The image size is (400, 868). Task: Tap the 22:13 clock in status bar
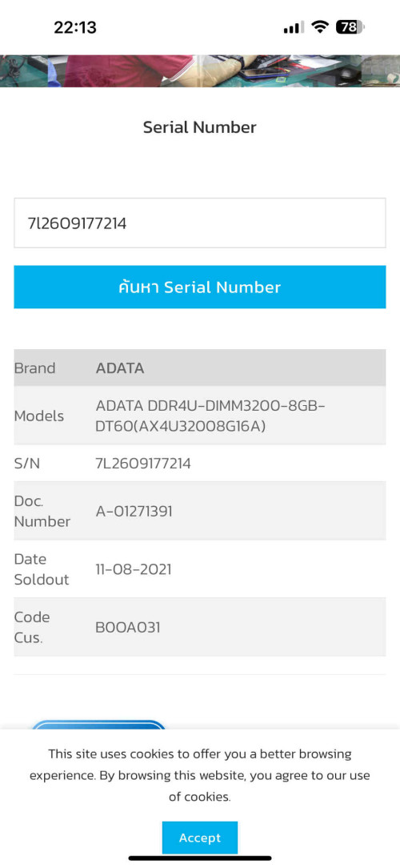75,27
